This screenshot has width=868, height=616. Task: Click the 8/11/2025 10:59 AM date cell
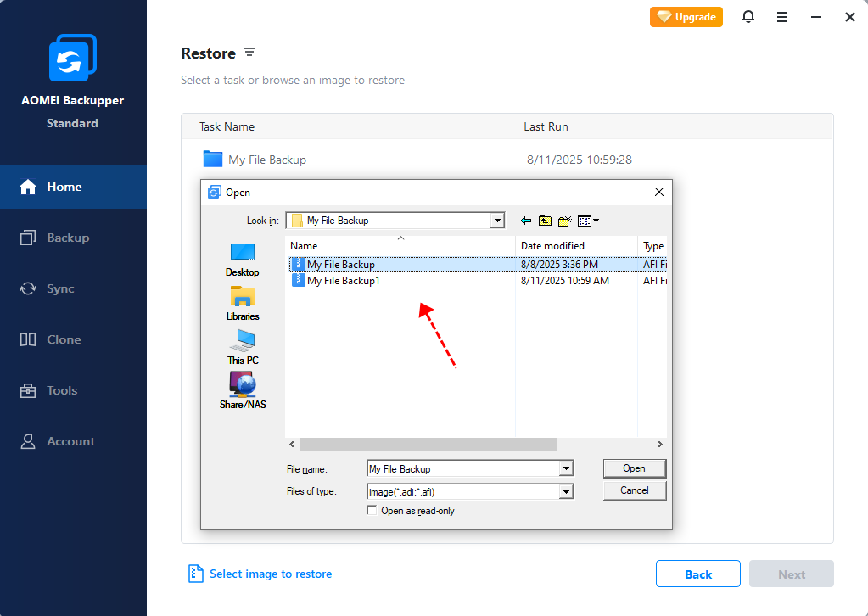coord(564,281)
